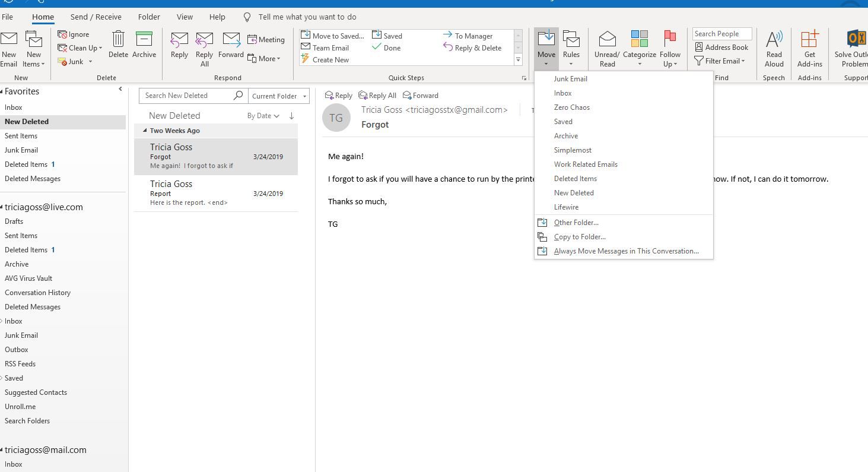Open the By Date sort dropdown

click(x=263, y=116)
